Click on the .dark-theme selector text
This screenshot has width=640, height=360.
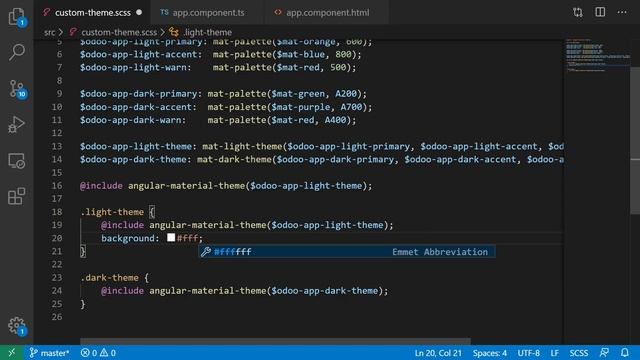click(109, 278)
